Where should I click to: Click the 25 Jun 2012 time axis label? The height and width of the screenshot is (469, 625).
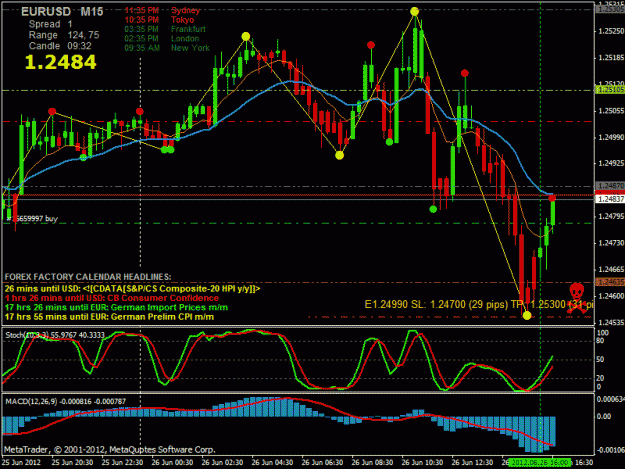[21, 463]
